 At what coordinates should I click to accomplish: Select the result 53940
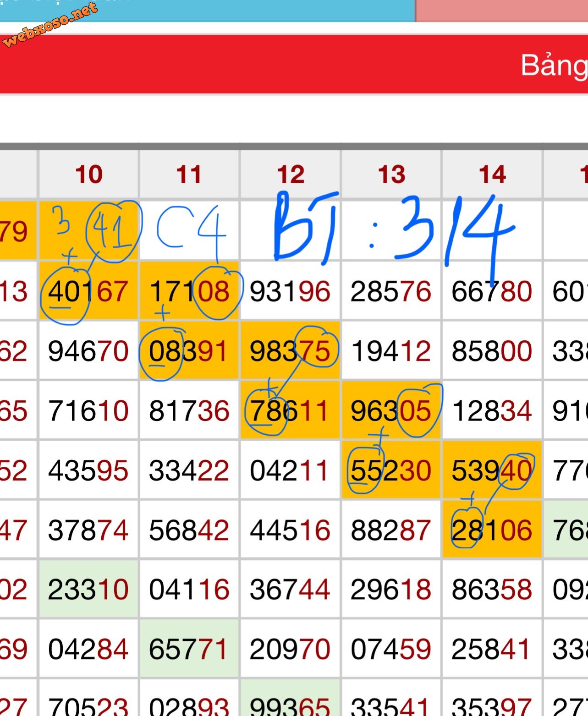click(x=492, y=470)
